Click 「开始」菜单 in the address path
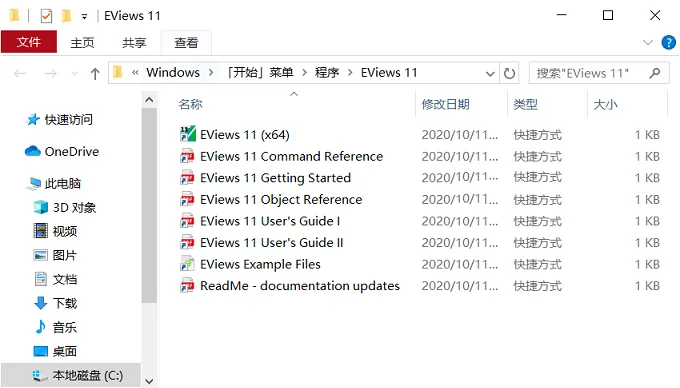This screenshot has width=680, height=388. pyautogui.click(x=260, y=72)
